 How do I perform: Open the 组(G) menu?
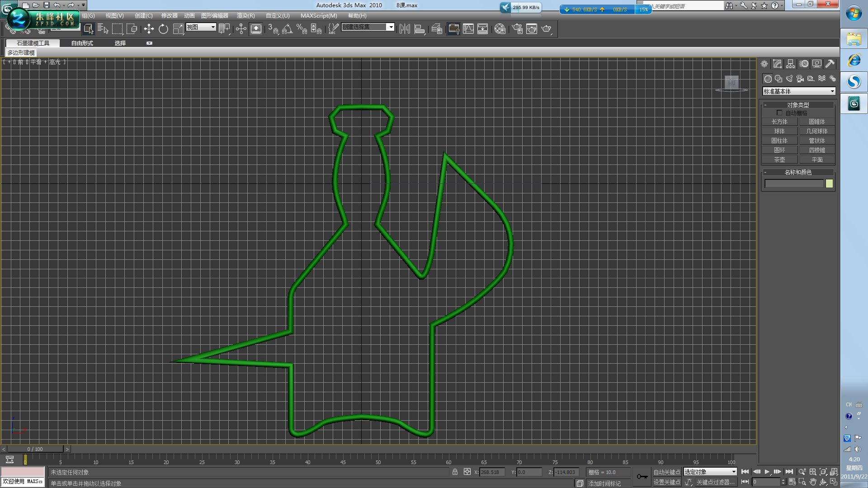tap(88, 15)
